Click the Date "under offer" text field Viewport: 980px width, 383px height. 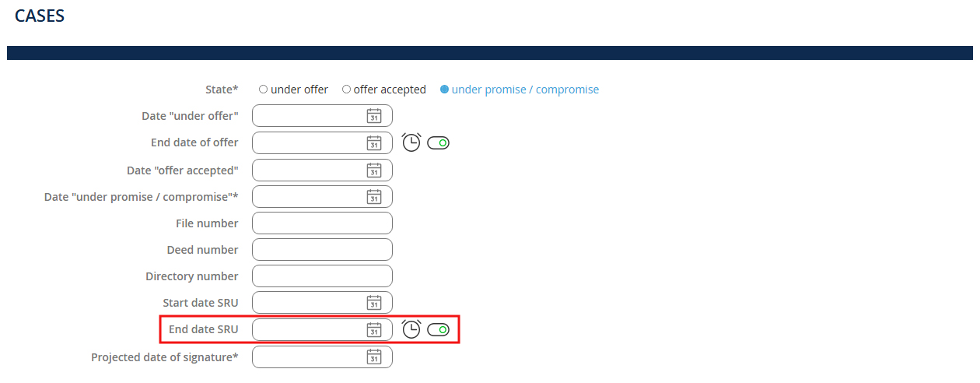pos(309,116)
